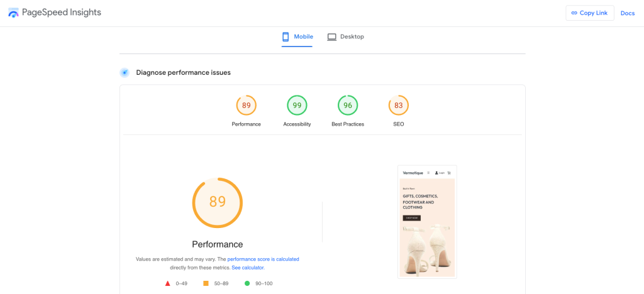Open the Vermotique website screenshot thumbnail
This screenshot has width=644, height=294.
tap(427, 222)
